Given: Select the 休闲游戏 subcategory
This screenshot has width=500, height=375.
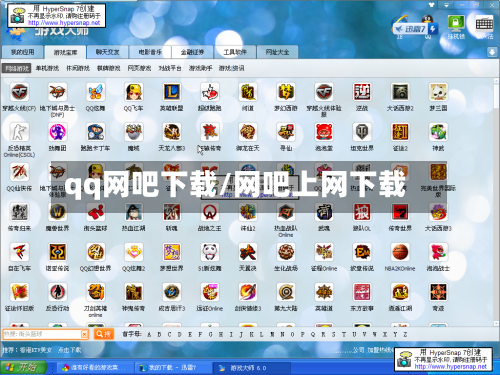Looking at the screenshot, I should 78,68.
